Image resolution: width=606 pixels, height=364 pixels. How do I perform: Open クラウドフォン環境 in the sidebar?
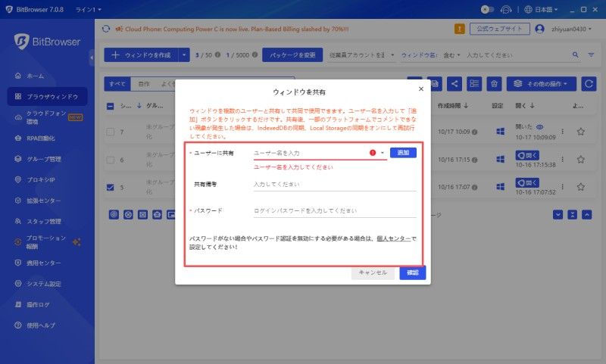(47, 117)
